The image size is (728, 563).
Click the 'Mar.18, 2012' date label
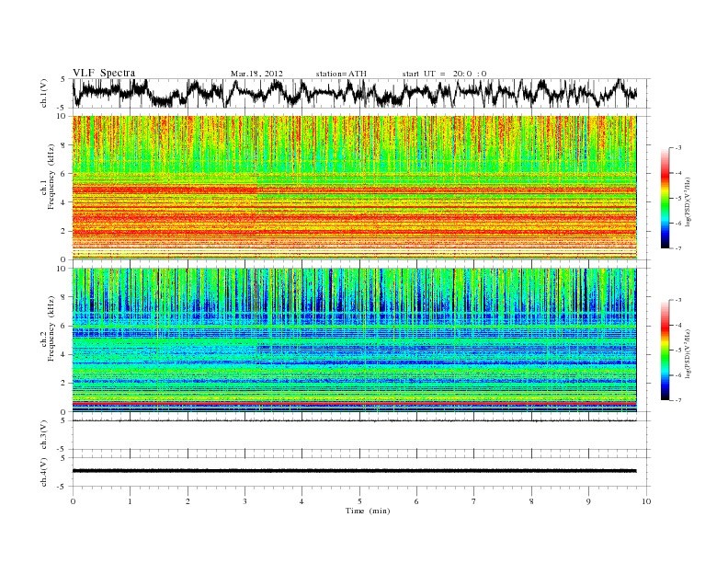click(256, 74)
